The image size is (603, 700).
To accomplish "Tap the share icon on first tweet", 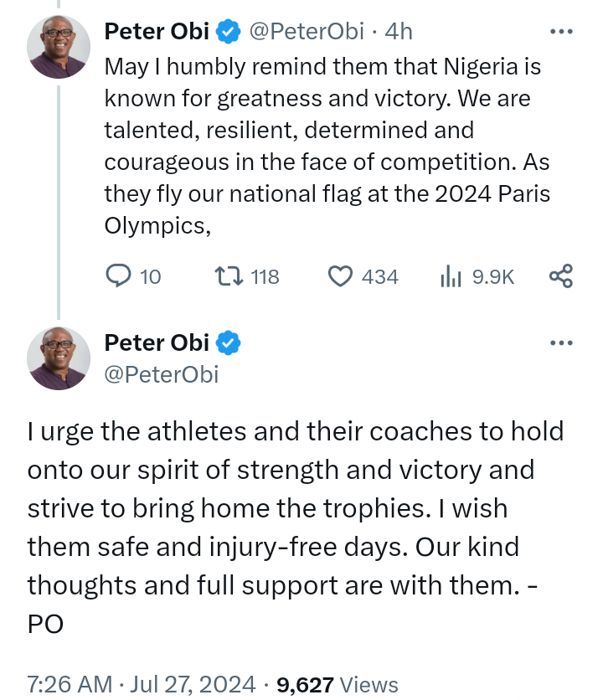I will tap(560, 275).
